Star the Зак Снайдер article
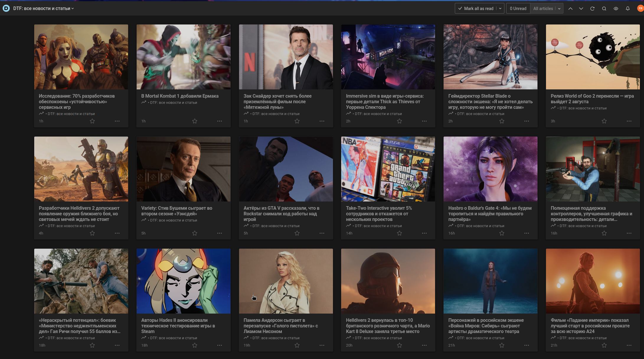Viewport: 644px width, 359px height. (297, 121)
